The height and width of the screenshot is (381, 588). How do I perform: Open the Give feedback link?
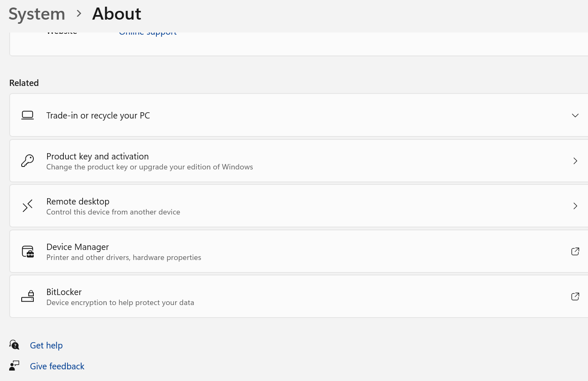click(57, 366)
